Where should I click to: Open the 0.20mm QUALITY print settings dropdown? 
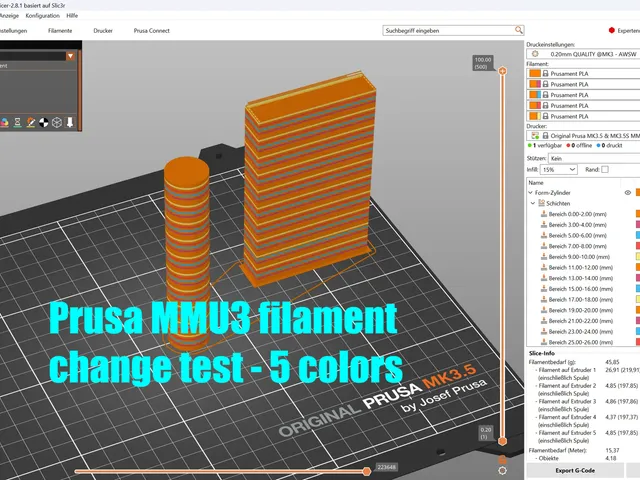click(x=583, y=54)
